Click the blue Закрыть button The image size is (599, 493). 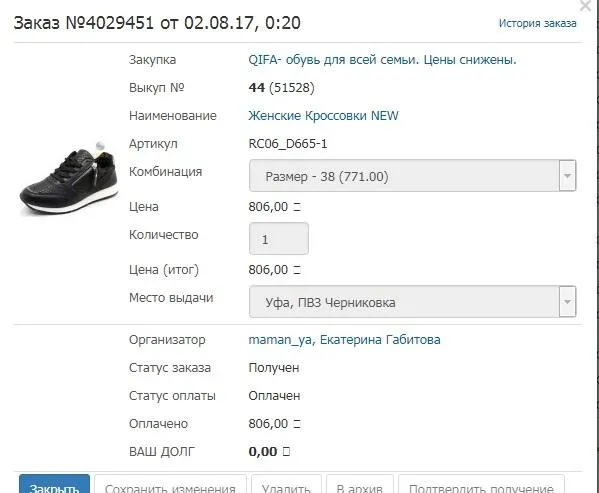(x=54, y=484)
